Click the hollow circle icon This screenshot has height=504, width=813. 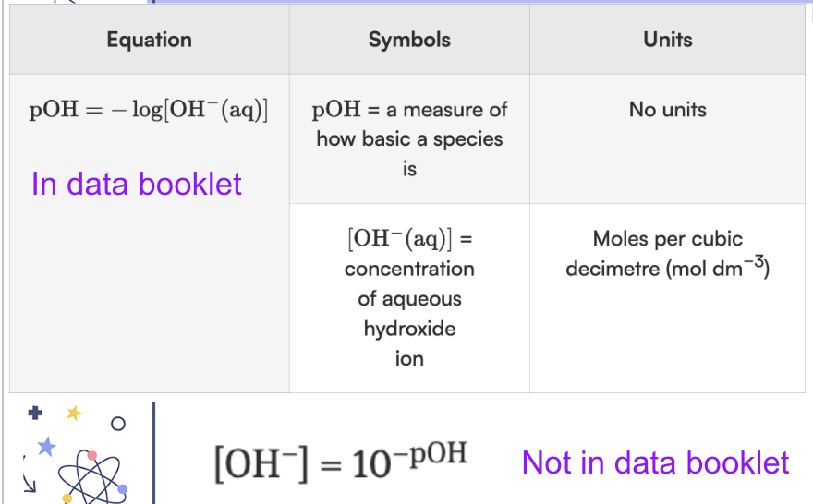116,424
